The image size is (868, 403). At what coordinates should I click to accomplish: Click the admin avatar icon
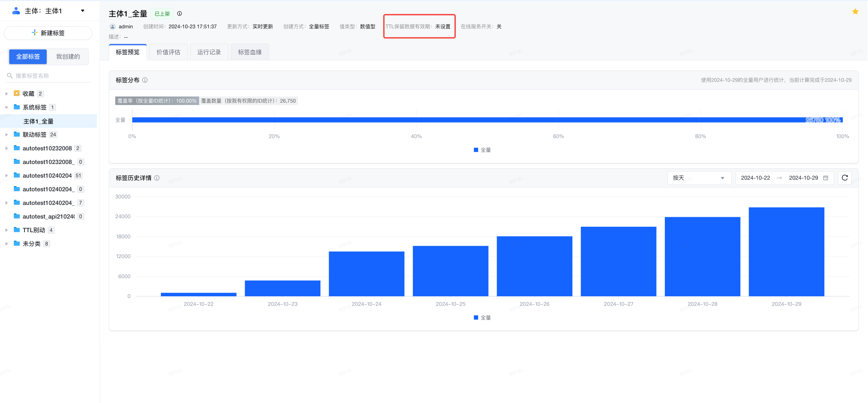point(113,27)
